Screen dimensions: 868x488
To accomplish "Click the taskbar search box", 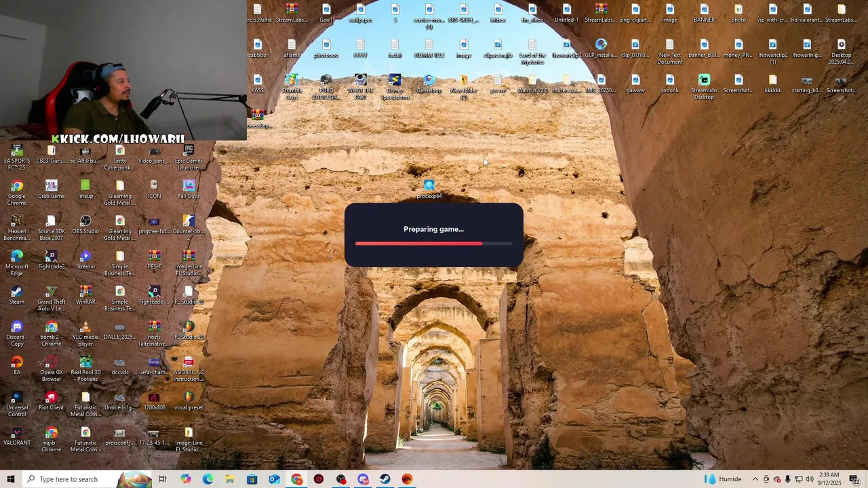I will click(x=87, y=479).
